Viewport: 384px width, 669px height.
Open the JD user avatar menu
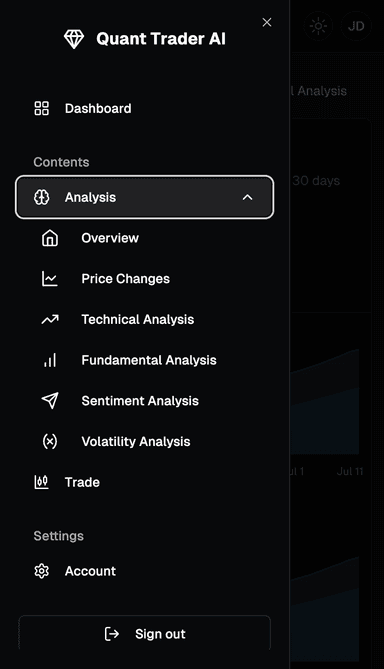[356, 26]
